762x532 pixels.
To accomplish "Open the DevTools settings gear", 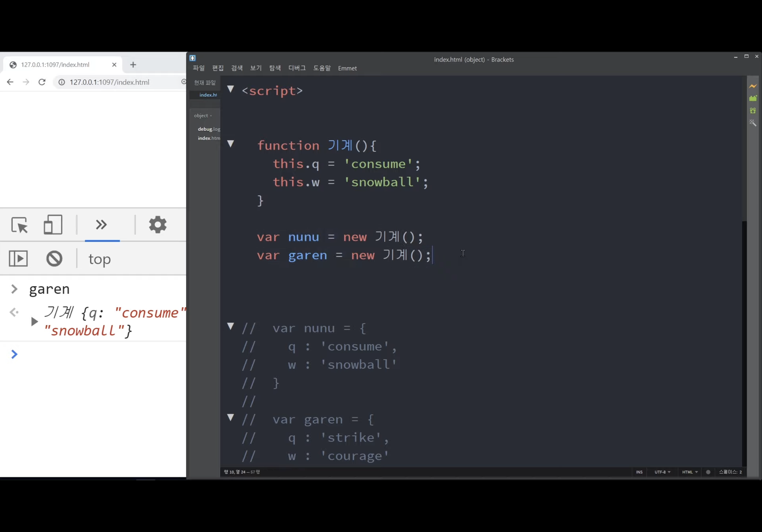I will tap(158, 225).
